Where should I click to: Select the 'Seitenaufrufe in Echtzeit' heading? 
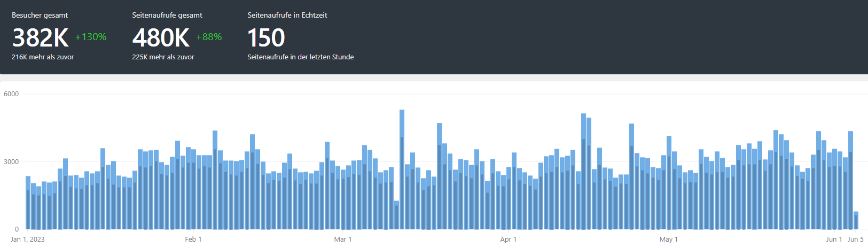(x=287, y=15)
